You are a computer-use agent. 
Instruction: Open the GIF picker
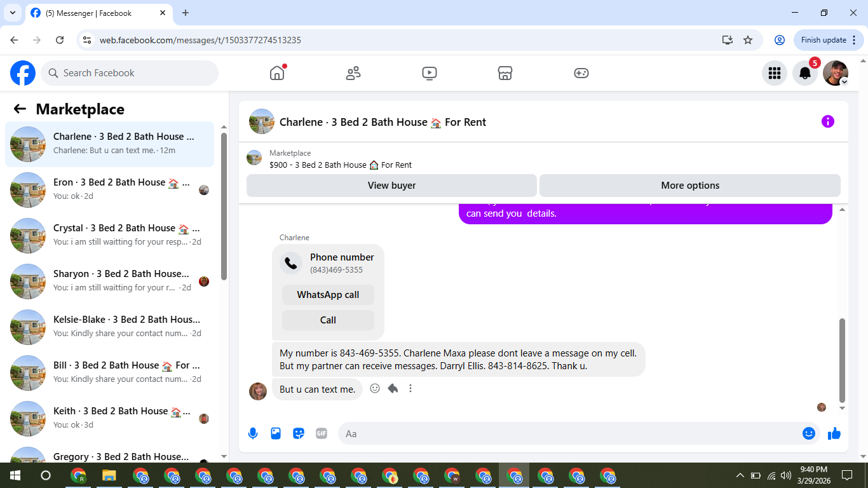click(x=322, y=433)
